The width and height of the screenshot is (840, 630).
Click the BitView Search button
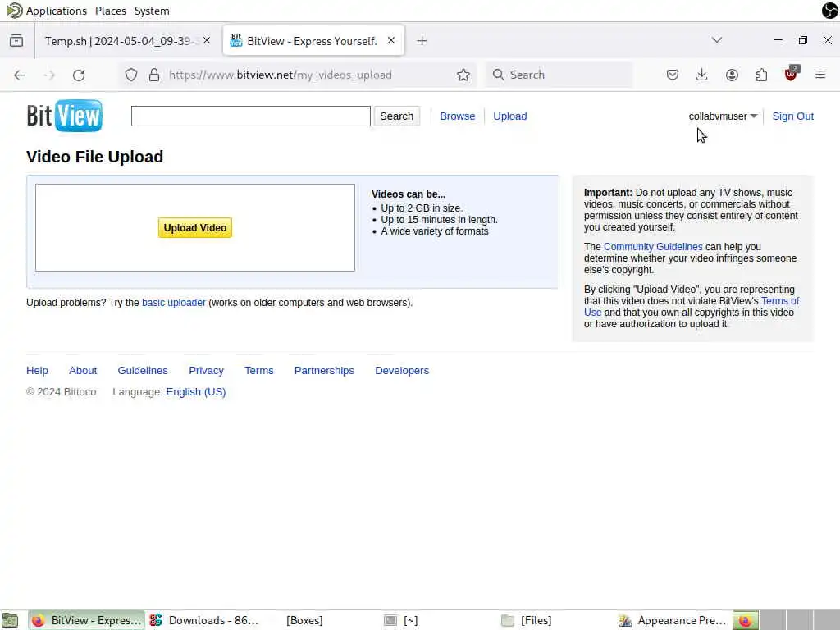tap(396, 116)
